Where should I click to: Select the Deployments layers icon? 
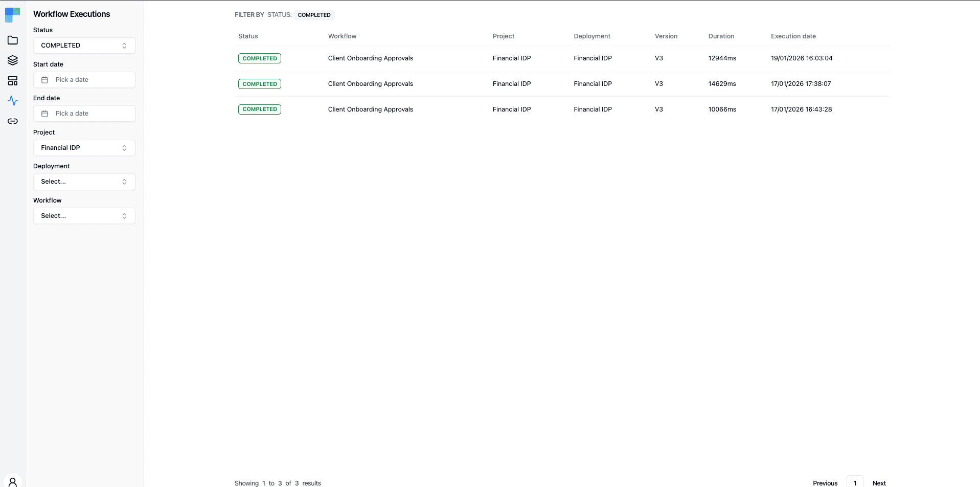click(x=12, y=60)
